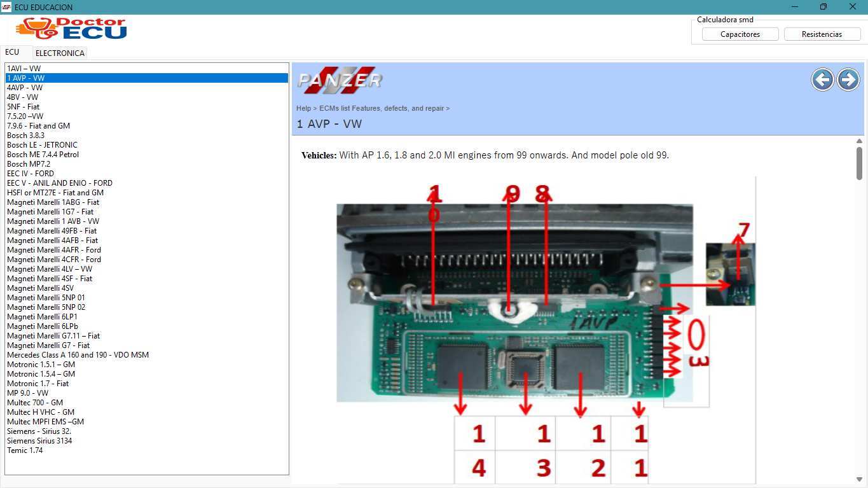Image resolution: width=868 pixels, height=488 pixels.
Task: Select 'Magneti Marelli 4SF - Fiat' entry
Action: [x=147, y=278]
